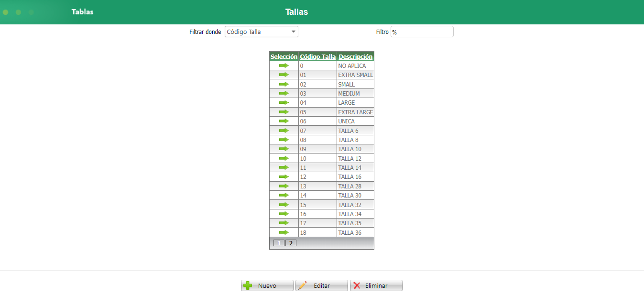644x307 pixels.
Task: Click code cell 16
Action: tap(317, 214)
